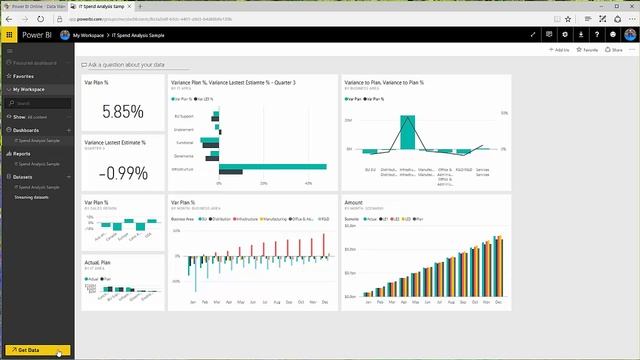Screen dimensions: 640x360
Task: Click the Infrastructure teal bar in Quarter 3 chart
Action: click(273, 167)
